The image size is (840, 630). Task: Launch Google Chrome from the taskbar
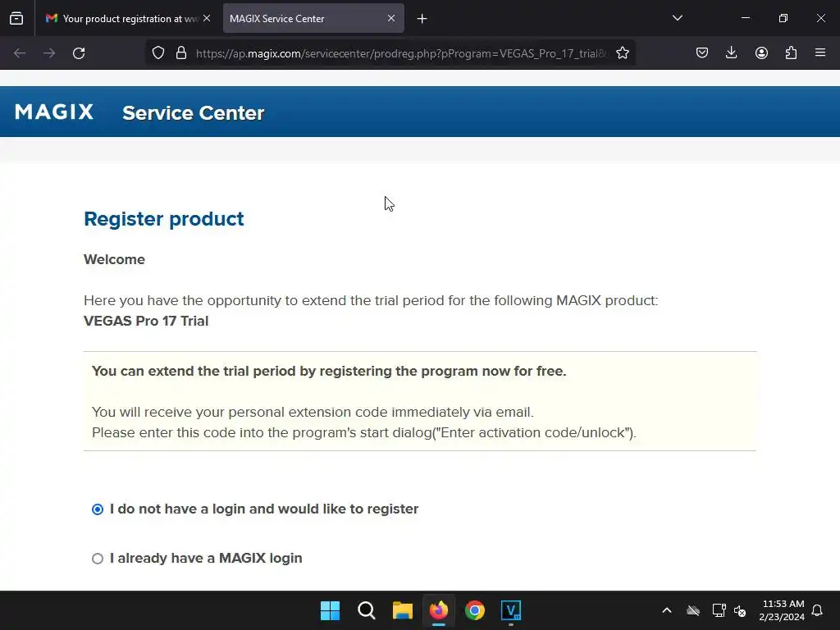coord(475,610)
